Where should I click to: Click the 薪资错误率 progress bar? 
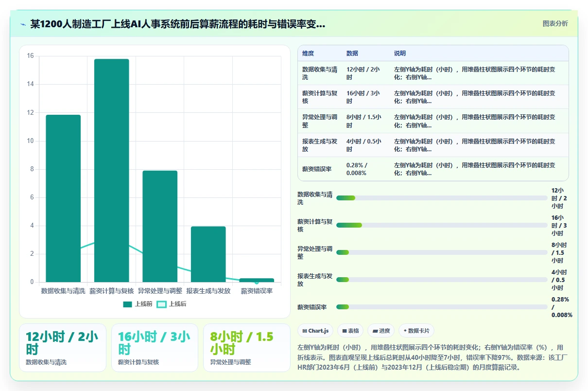tap(442, 307)
